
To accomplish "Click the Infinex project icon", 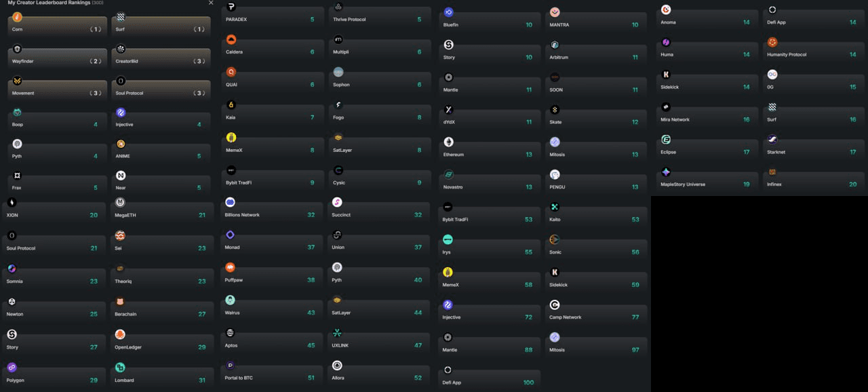I will click(x=772, y=172).
